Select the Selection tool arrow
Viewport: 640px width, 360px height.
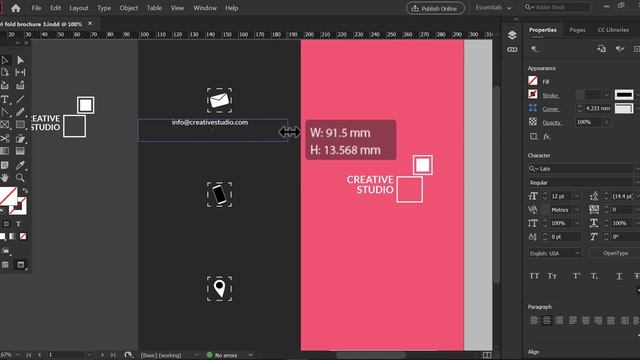coord(5,60)
